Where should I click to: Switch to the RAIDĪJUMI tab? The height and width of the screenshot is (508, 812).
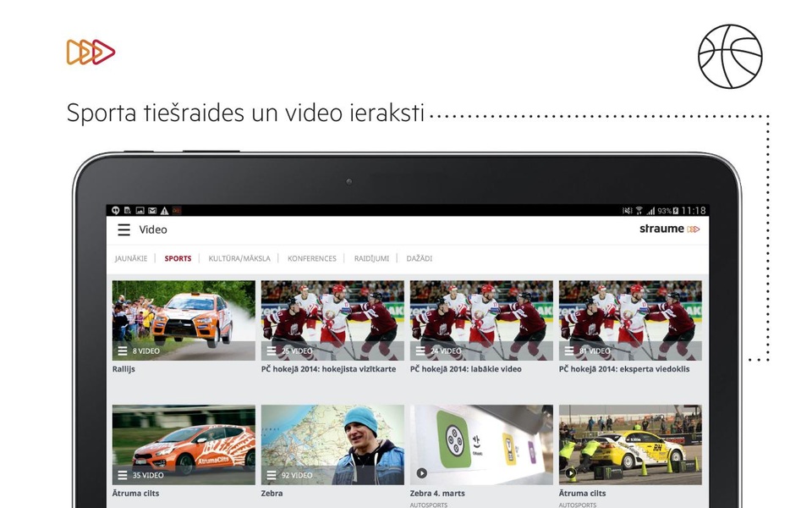[371, 258]
